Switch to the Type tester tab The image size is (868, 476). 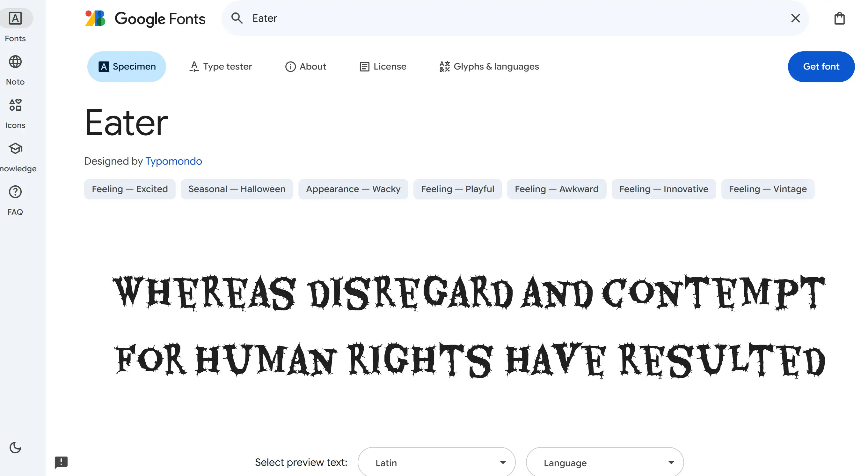(x=221, y=66)
